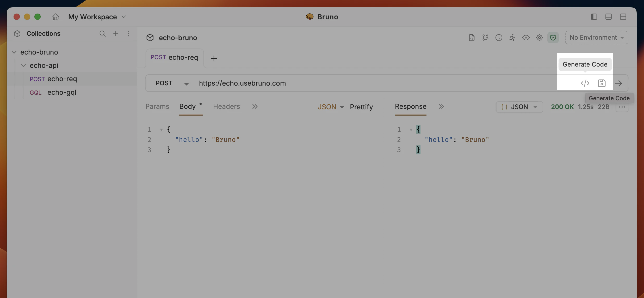644x298 pixels.
Task: Create a new request tab with plus button
Action: 214,58
